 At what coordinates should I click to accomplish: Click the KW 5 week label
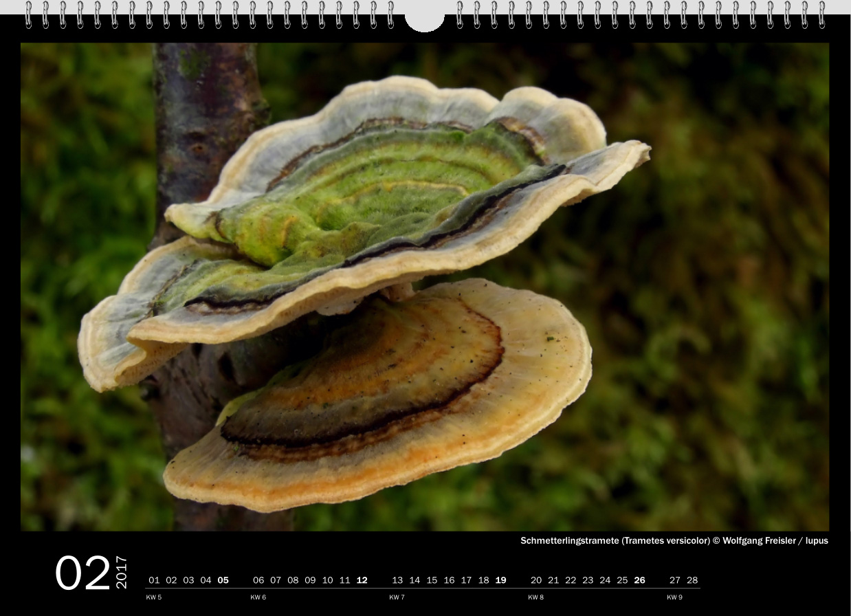(x=153, y=597)
